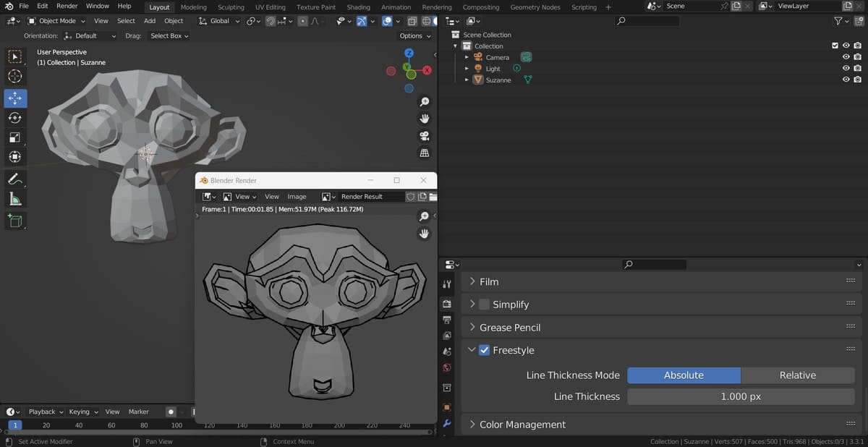Image resolution: width=868 pixels, height=447 pixels.
Task: Toggle camera view with the camera icon
Action: [425, 136]
